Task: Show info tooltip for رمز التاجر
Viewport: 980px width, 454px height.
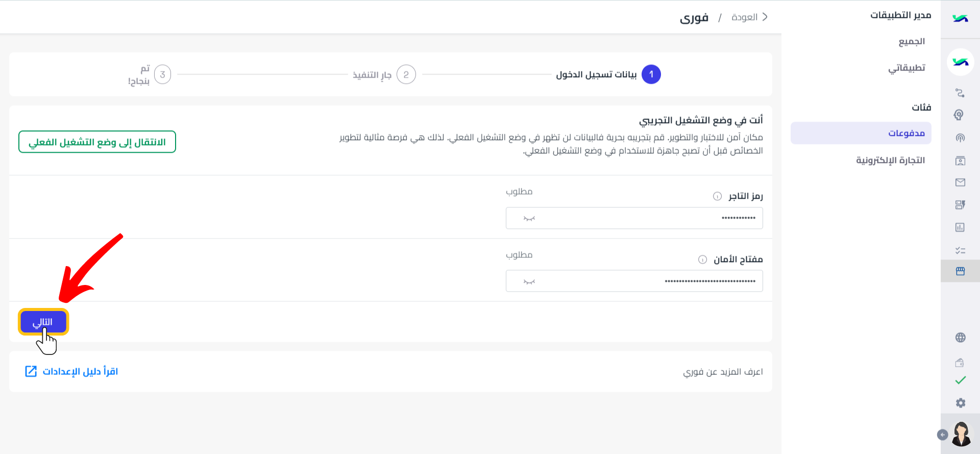Action: [x=717, y=196]
